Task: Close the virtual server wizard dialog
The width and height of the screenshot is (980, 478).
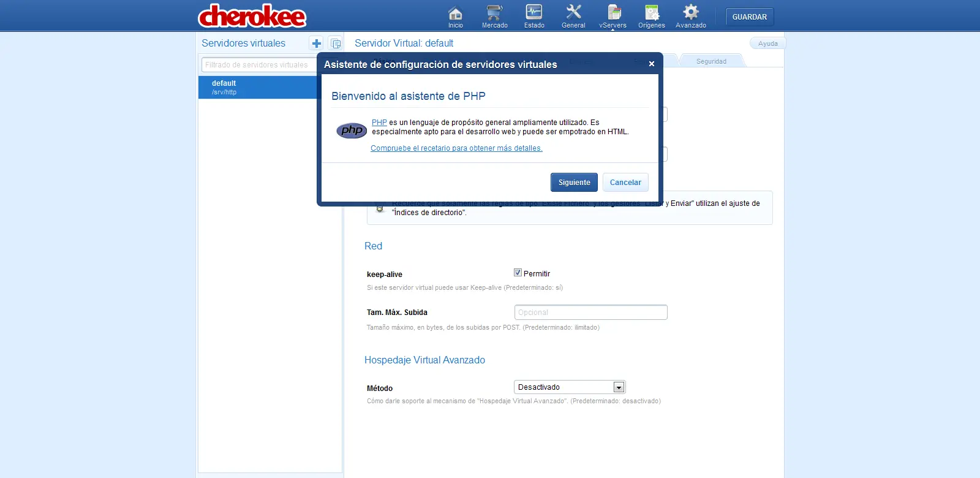Action: click(652, 64)
